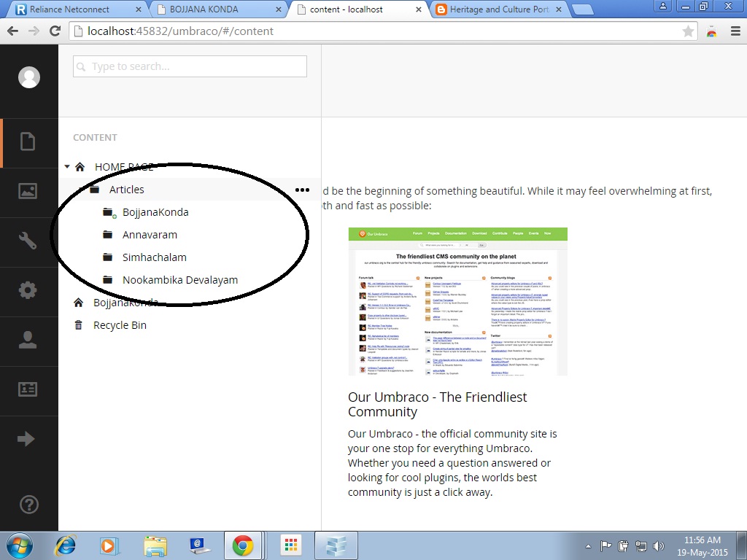Open the Users section icon
Screen dimensions: 747x560
28,340
